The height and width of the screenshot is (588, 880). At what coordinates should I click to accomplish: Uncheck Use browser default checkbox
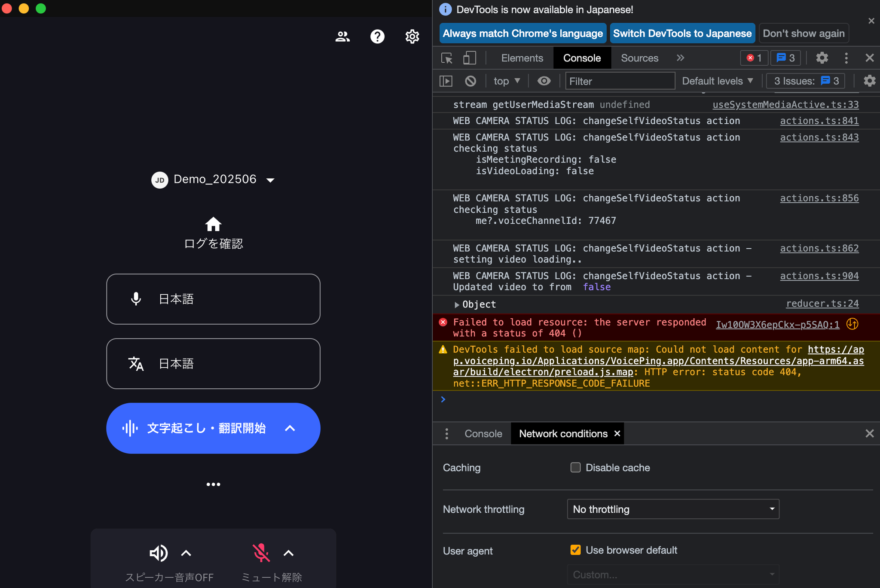pyautogui.click(x=575, y=550)
